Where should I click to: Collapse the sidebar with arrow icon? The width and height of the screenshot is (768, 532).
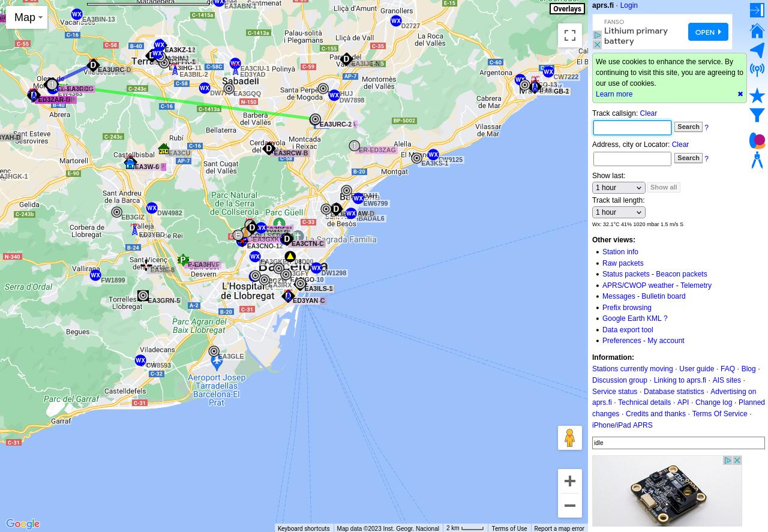pyautogui.click(x=757, y=10)
